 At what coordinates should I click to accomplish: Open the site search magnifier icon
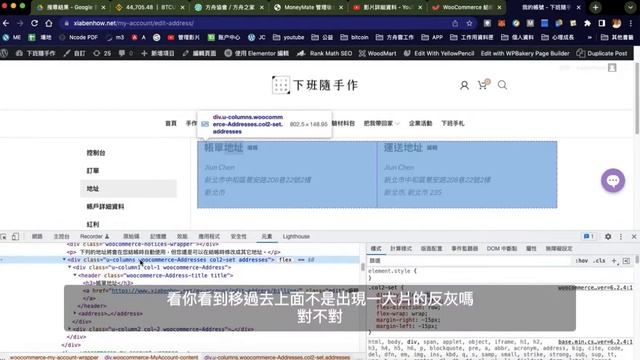[502, 85]
